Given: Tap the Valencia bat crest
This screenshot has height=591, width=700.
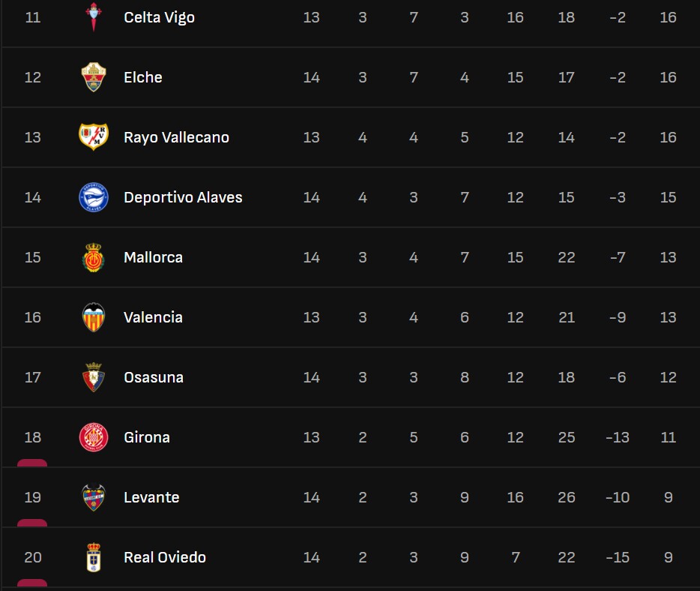Looking at the screenshot, I should [x=94, y=317].
